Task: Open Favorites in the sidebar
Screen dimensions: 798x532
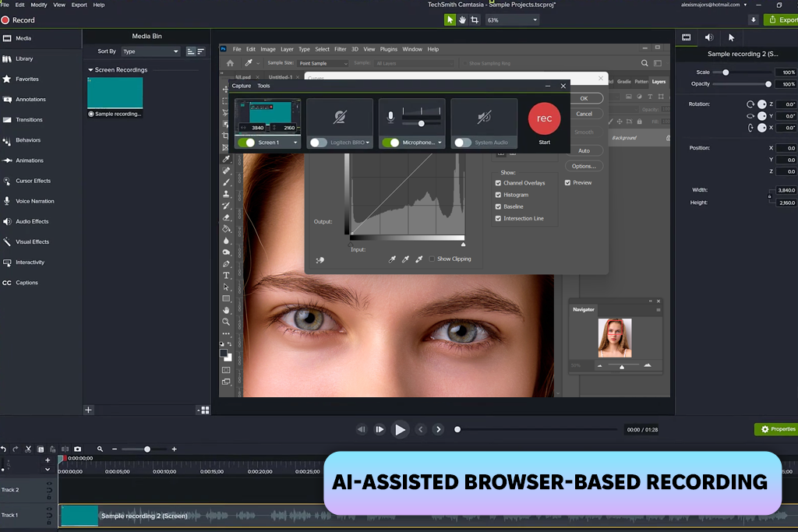Action: click(x=21, y=79)
